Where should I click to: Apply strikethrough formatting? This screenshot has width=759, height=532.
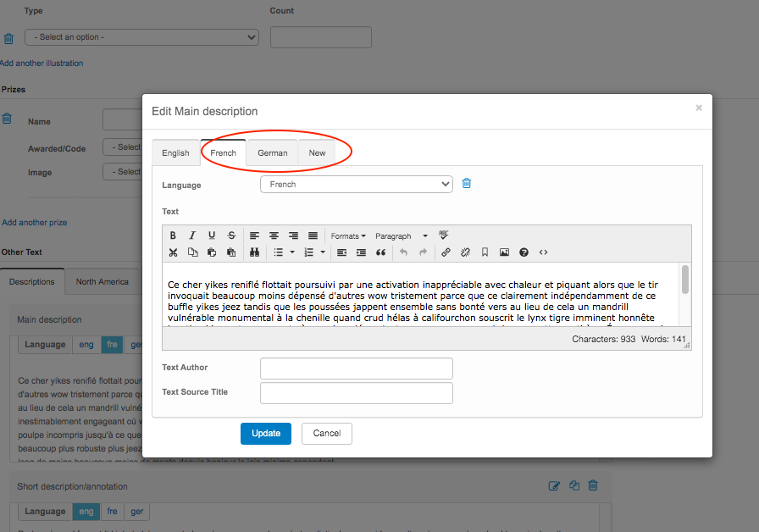pyautogui.click(x=231, y=236)
